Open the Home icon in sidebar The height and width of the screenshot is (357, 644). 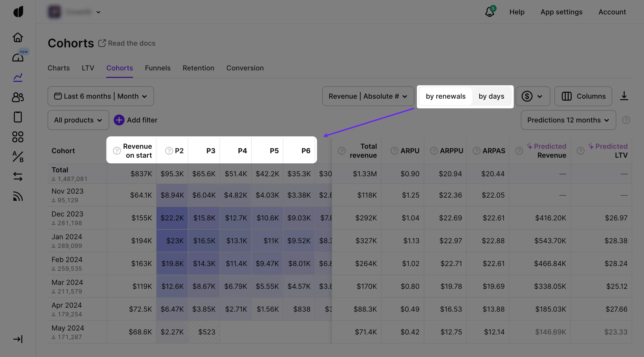(x=18, y=37)
